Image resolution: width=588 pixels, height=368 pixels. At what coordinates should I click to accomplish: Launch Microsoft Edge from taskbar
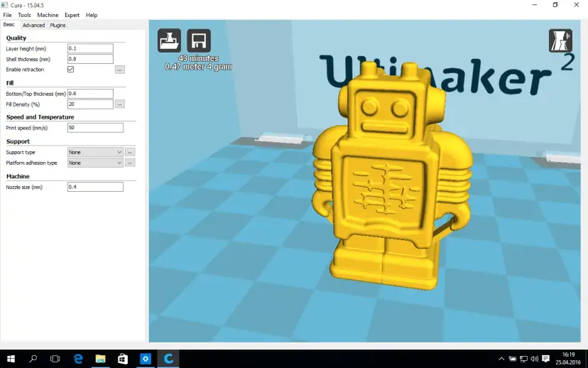coord(78,359)
